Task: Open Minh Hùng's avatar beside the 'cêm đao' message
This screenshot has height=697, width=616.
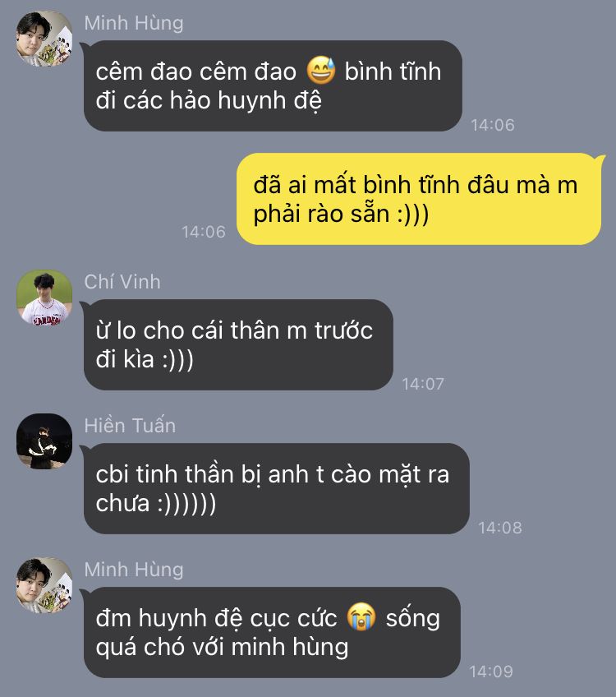Action: pyautogui.click(x=44, y=39)
